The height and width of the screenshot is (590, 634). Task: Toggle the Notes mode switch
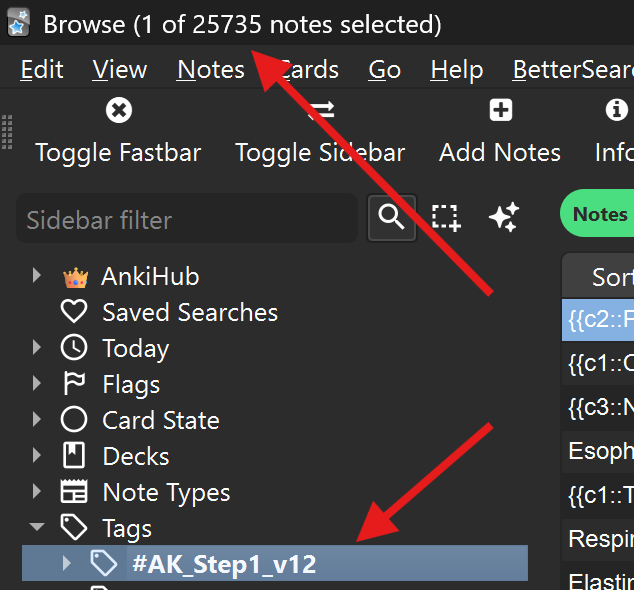tap(598, 214)
